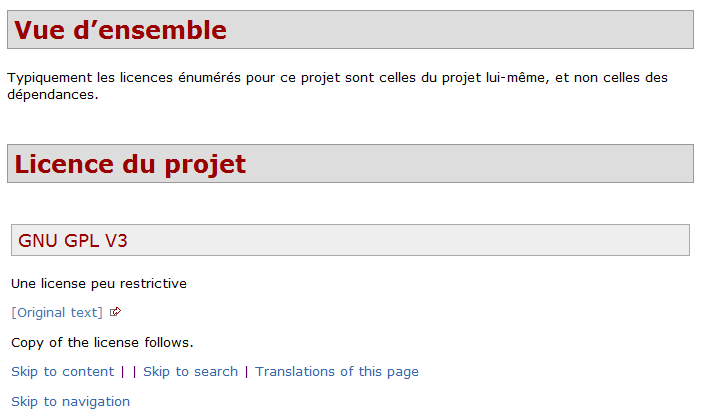The image size is (702, 418).
Task: Click the pipe separator before Translations of this page
Action: tap(246, 372)
